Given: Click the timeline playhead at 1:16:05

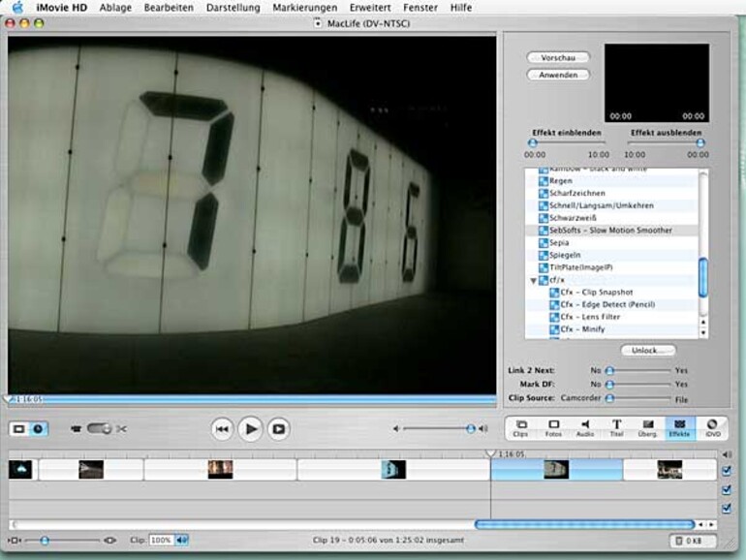Looking at the screenshot, I should [x=490, y=453].
